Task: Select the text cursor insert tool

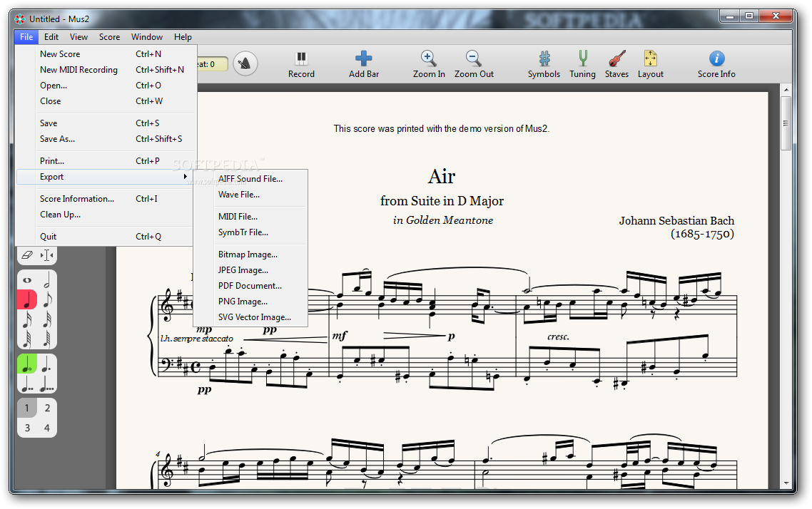Action: (46, 255)
